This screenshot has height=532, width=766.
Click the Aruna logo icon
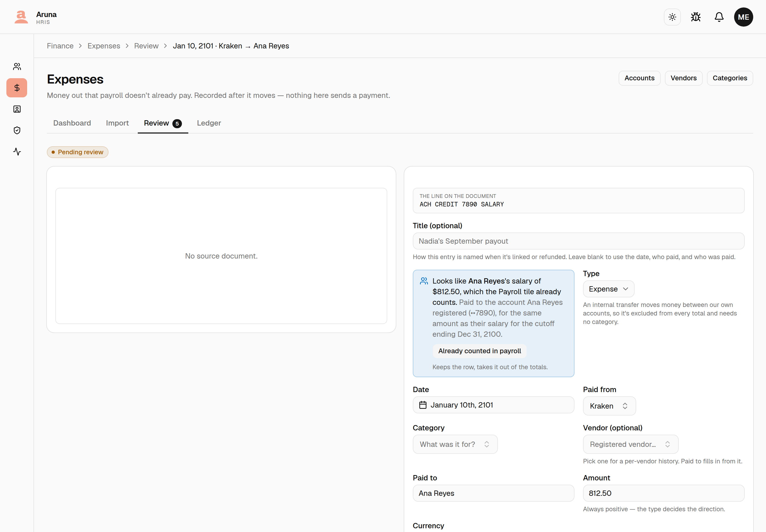pos(21,17)
